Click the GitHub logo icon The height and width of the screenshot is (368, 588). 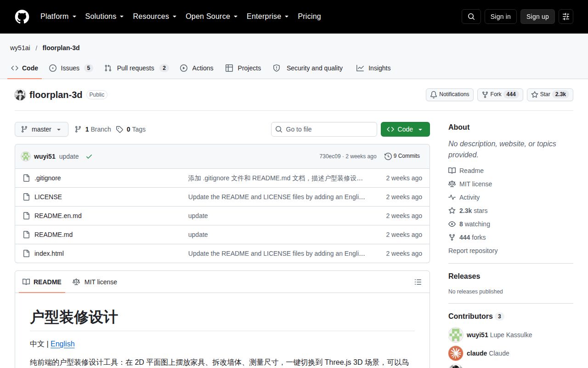click(x=22, y=17)
